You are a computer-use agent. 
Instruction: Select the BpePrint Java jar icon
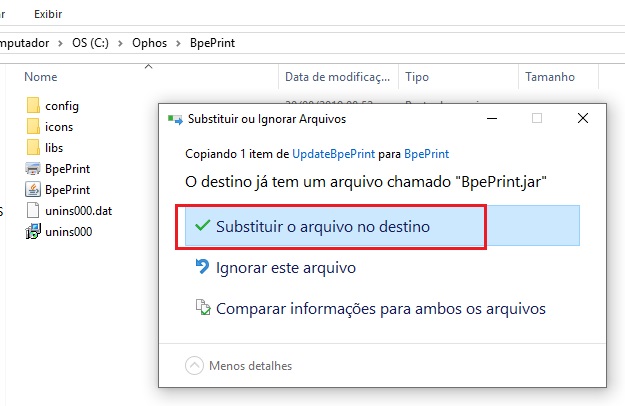click(x=33, y=190)
